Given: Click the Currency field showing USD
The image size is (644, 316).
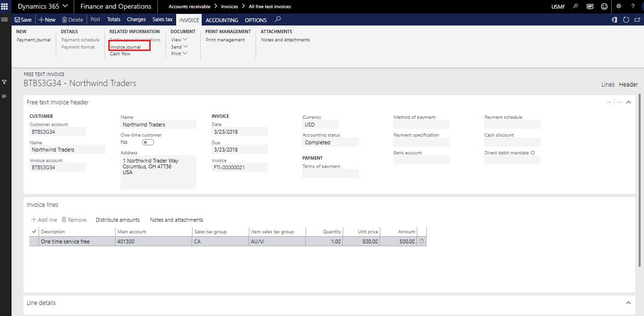Looking at the screenshot, I should tap(321, 125).
